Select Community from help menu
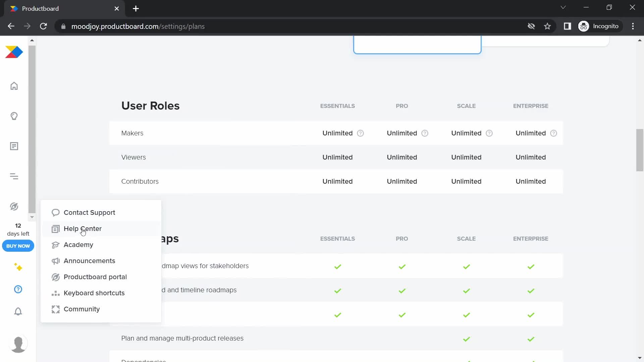The width and height of the screenshot is (644, 362). coord(101,309)
